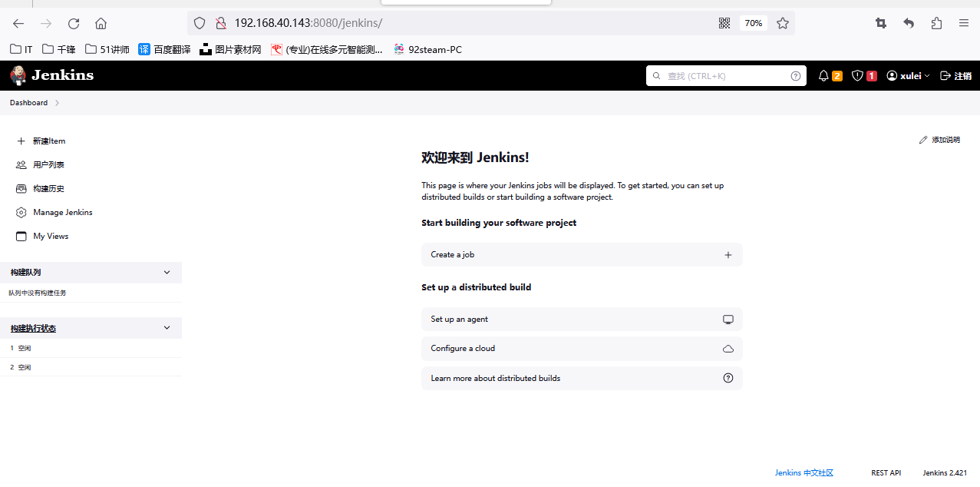Go to browser home page
Image resolution: width=980 pixels, height=487 pixels.
(101, 23)
